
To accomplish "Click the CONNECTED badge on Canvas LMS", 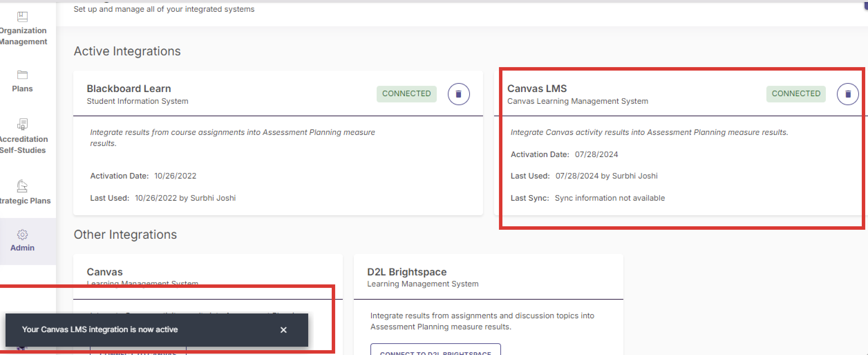I will pyautogui.click(x=796, y=93).
